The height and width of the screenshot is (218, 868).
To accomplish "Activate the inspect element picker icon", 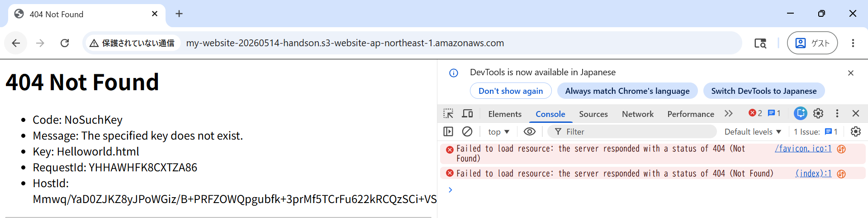I will (448, 113).
